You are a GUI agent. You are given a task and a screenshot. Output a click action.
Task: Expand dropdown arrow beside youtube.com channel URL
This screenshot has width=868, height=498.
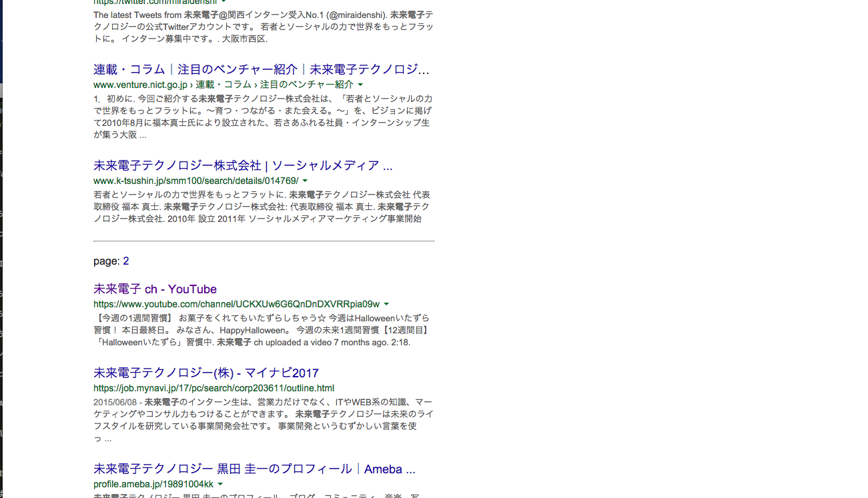pyautogui.click(x=386, y=304)
